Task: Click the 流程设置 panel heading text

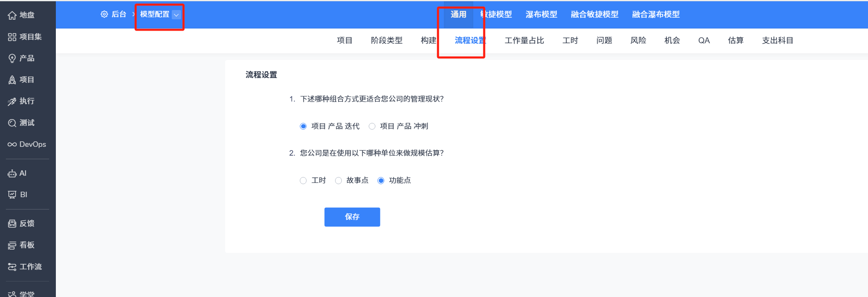Action: click(261, 75)
